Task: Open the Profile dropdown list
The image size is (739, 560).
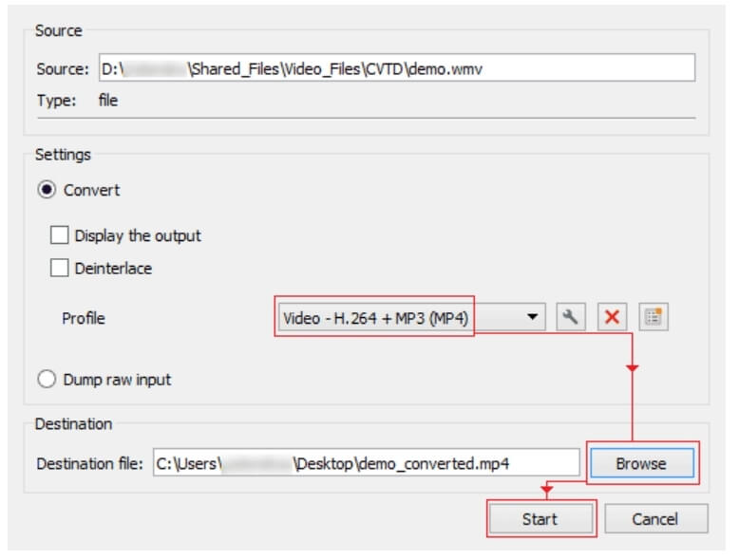Action: (411, 317)
